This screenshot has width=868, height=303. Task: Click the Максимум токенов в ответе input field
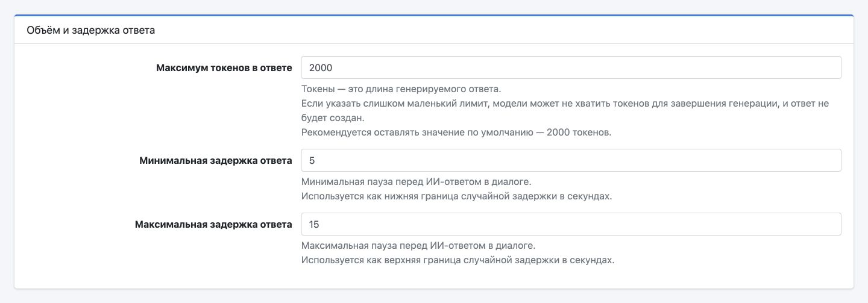click(x=571, y=67)
